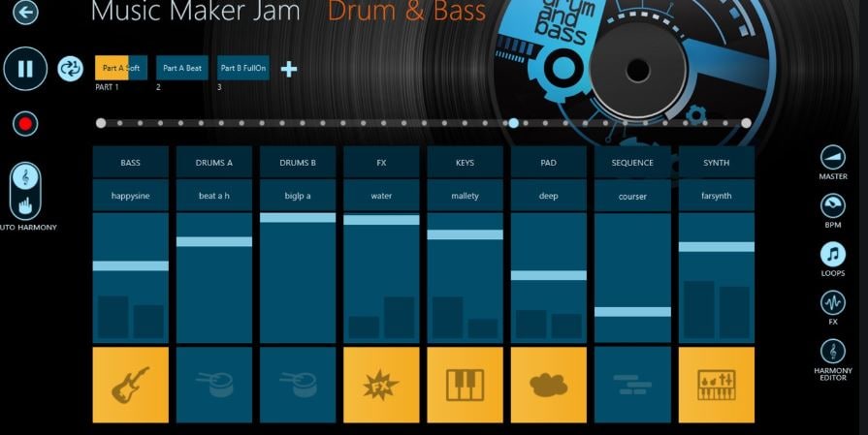Open the deep loop selector

tap(549, 195)
